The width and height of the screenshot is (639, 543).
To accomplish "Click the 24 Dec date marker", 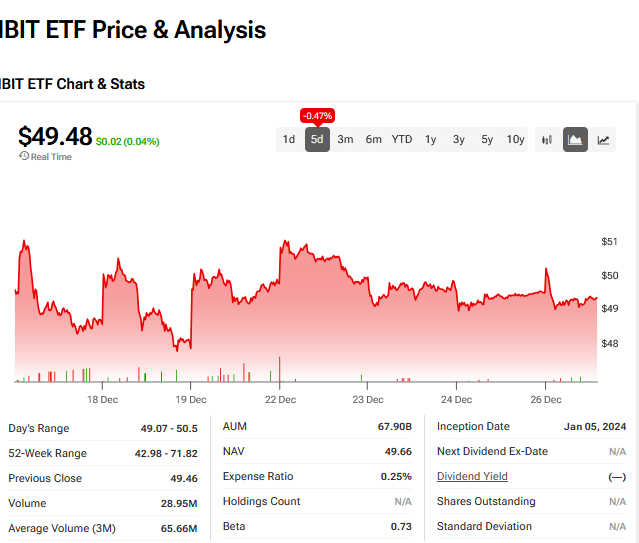I will click(456, 399).
